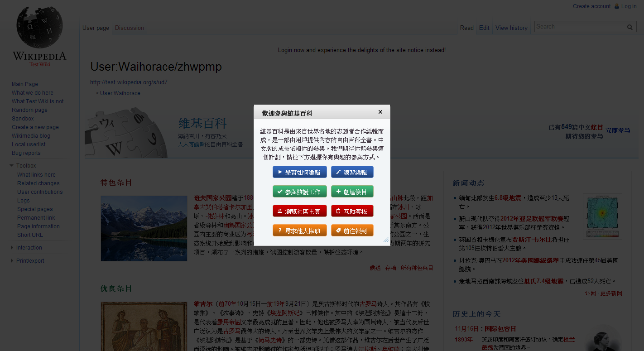Click the 瀏覽社區主頁 red button
Image resolution: width=644 pixels, height=351 pixels.
click(299, 211)
